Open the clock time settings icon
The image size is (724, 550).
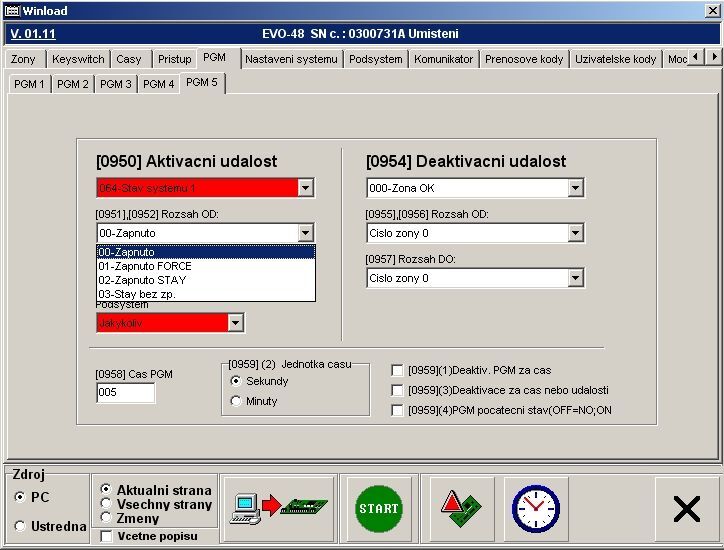tap(535, 509)
